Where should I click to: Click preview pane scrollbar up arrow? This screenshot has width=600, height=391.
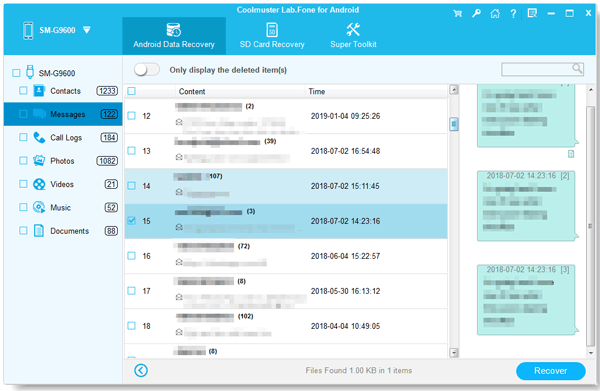pos(591,90)
